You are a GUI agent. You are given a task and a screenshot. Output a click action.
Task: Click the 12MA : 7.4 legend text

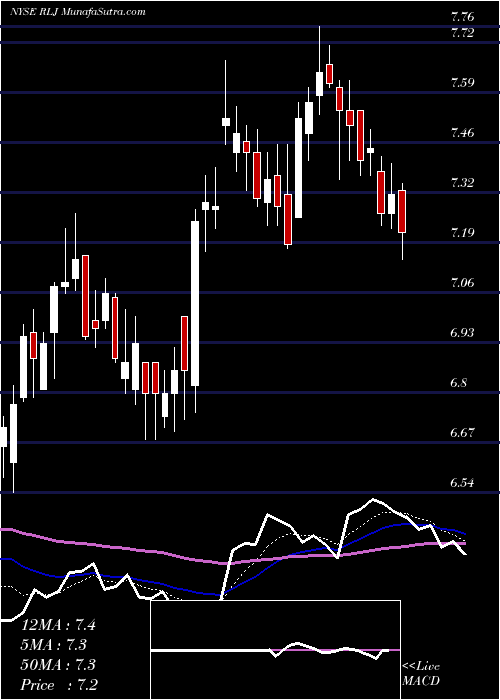[58, 625]
